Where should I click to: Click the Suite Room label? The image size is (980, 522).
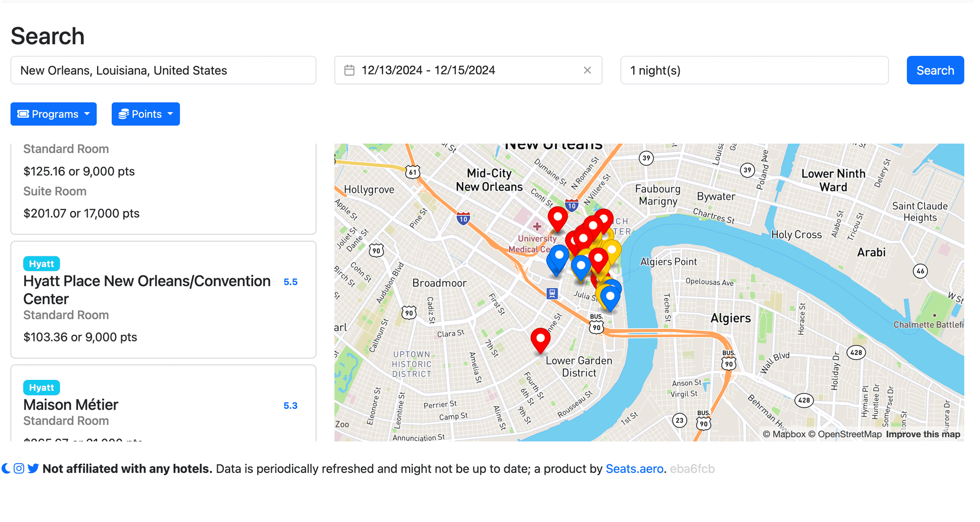(55, 191)
